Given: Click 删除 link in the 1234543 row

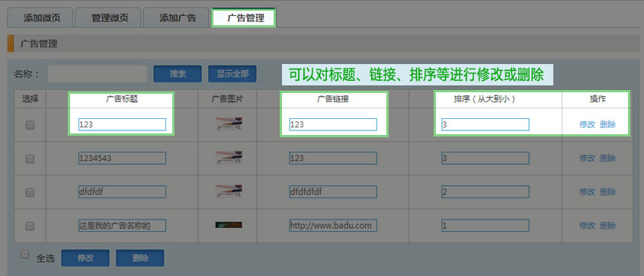Looking at the screenshot, I should pyautogui.click(x=608, y=158).
